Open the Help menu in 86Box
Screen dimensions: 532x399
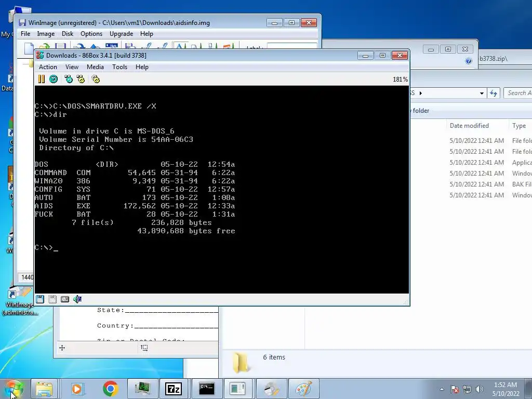142,67
